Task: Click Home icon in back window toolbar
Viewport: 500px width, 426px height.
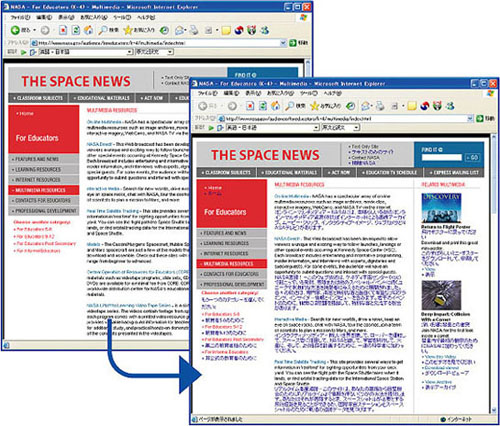Action: coord(88,30)
